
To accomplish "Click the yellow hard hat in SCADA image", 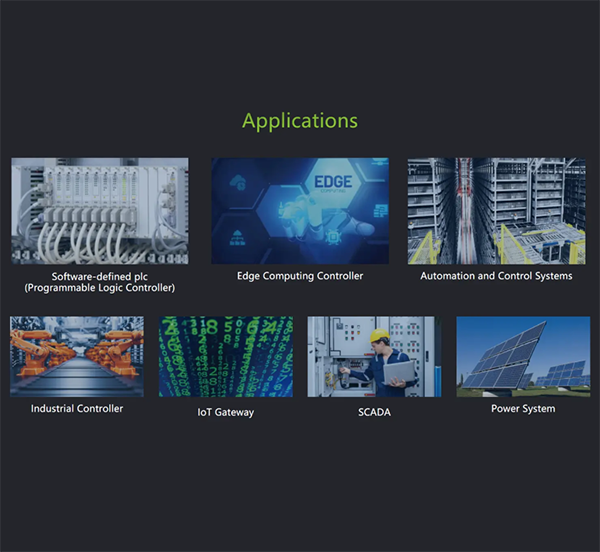I will [380, 336].
